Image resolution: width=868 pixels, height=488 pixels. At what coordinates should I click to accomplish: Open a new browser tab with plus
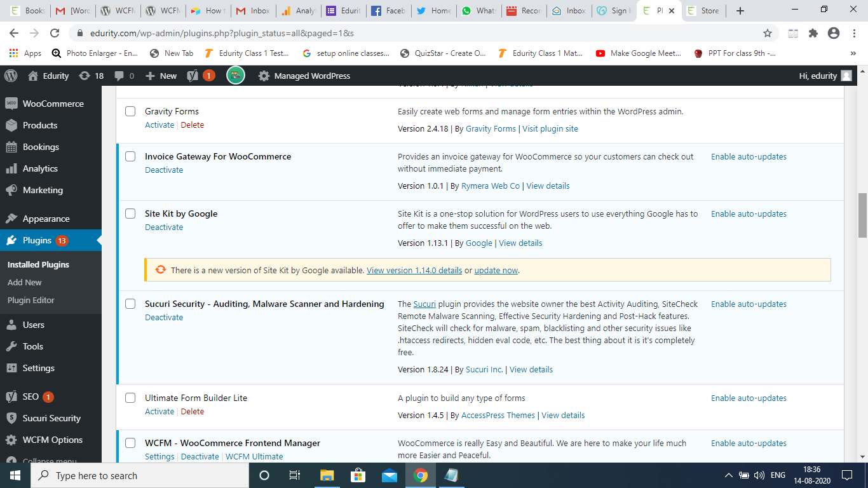click(x=740, y=11)
